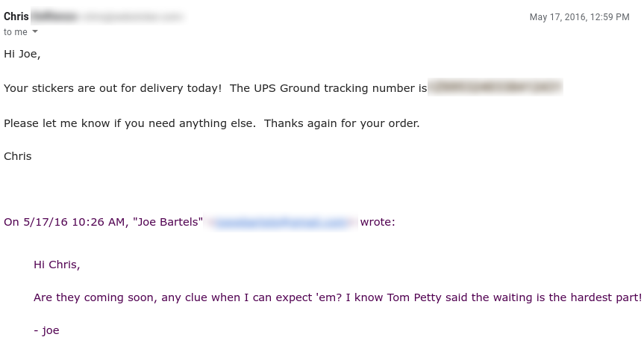The image size is (644, 343).
Task: Click the "Hi Joe," greeting line
Action: tap(22, 54)
